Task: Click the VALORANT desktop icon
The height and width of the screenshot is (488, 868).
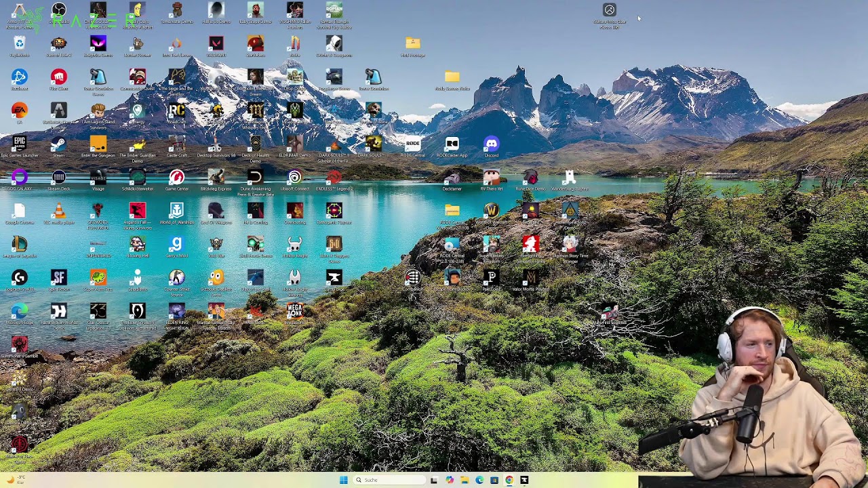Action: coord(216,43)
